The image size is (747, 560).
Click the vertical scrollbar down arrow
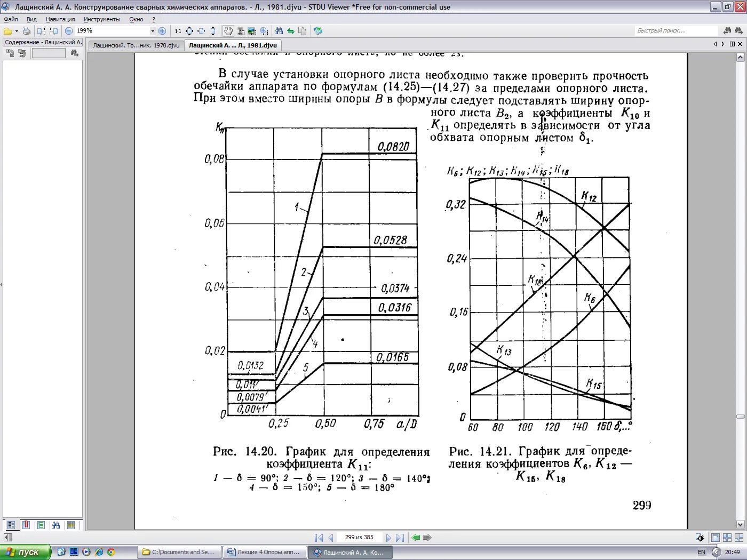pos(740,525)
